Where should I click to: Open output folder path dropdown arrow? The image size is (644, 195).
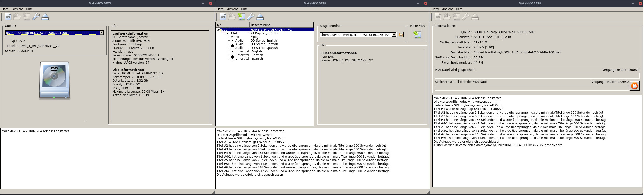pyautogui.click(x=394, y=35)
